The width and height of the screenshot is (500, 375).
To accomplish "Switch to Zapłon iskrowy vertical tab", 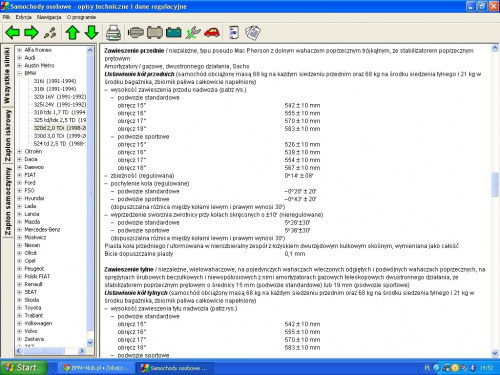I will click(x=7, y=135).
